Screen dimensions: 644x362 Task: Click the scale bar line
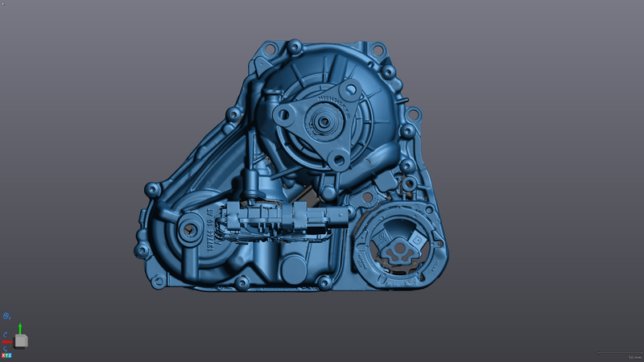tap(618, 352)
